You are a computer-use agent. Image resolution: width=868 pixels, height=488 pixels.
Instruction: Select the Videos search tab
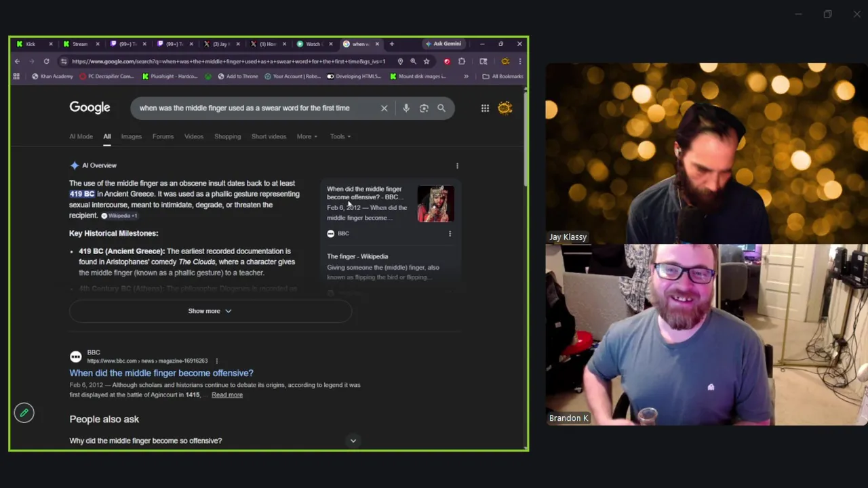point(194,136)
